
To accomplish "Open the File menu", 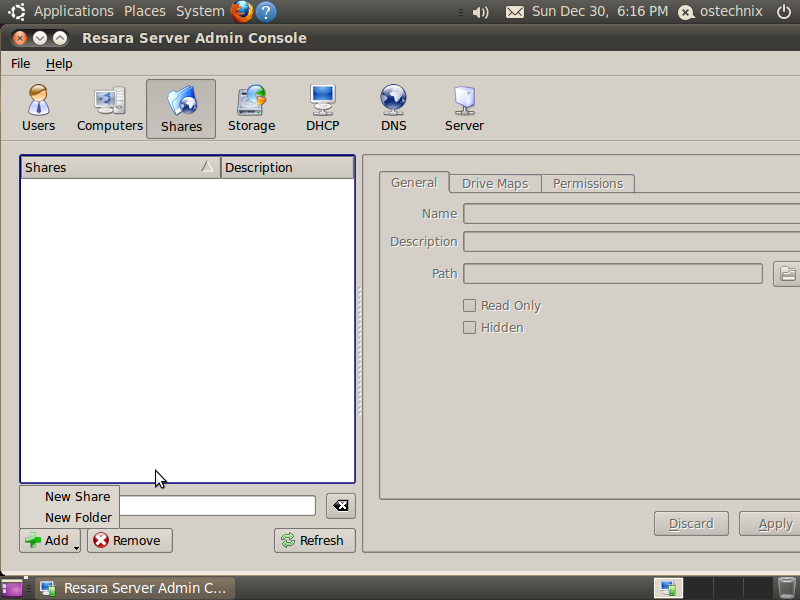I will [x=20, y=64].
